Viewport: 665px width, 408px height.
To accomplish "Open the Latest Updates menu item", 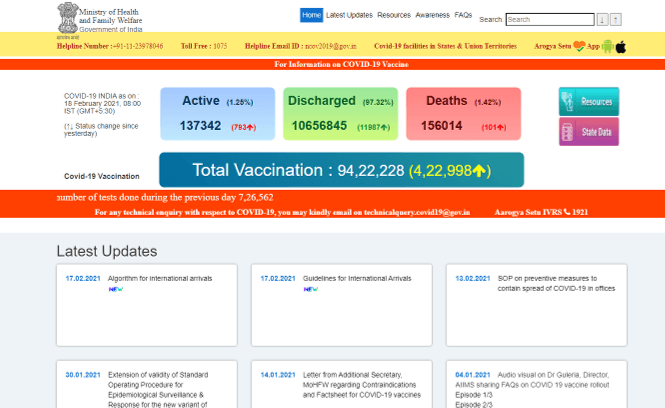I will click(x=349, y=15).
